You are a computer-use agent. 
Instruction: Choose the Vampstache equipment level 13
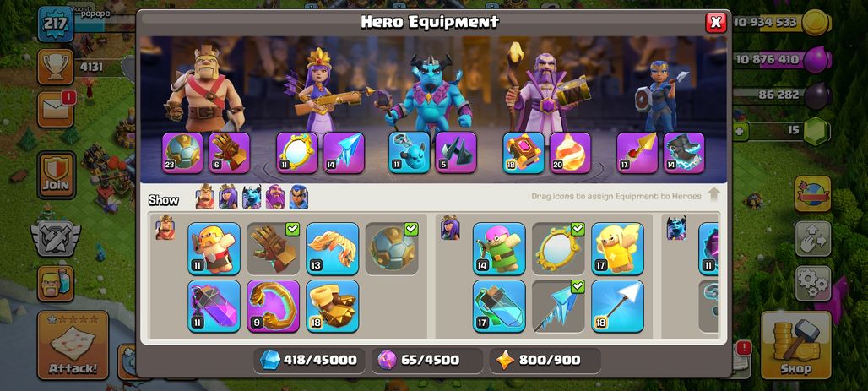coord(332,248)
